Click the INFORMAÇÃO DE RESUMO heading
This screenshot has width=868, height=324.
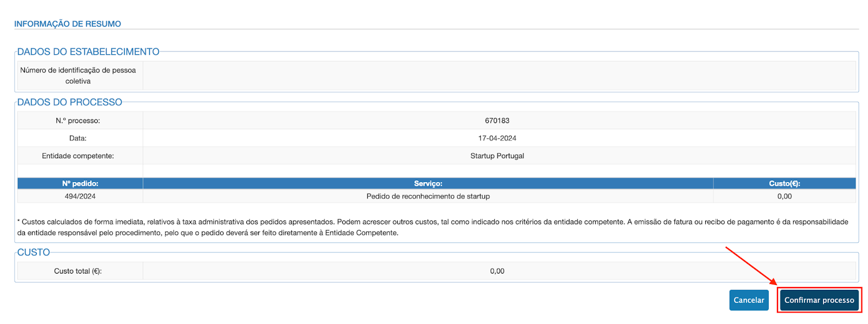(x=68, y=24)
